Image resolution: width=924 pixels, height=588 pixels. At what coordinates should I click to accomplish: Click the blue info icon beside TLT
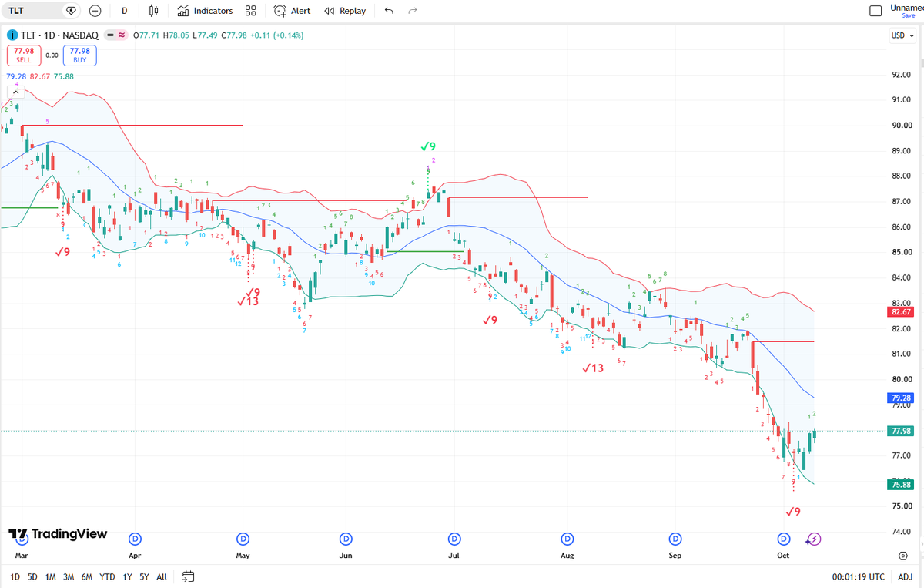point(12,35)
